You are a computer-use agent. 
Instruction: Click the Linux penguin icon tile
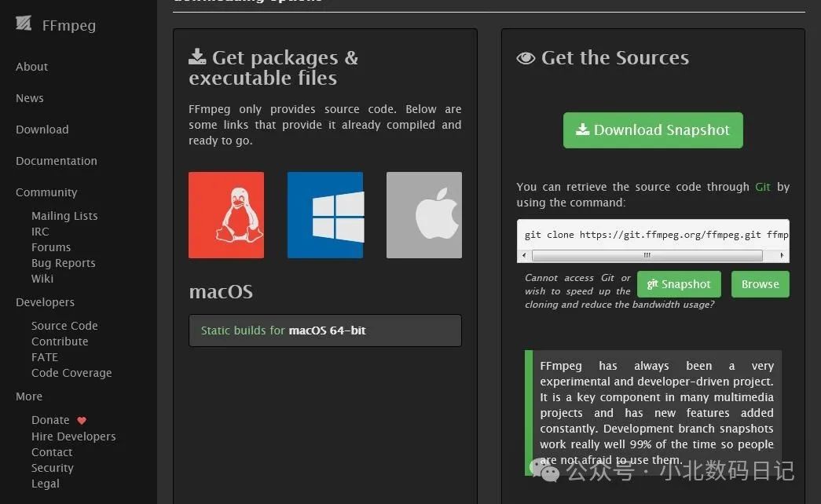[x=226, y=215]
